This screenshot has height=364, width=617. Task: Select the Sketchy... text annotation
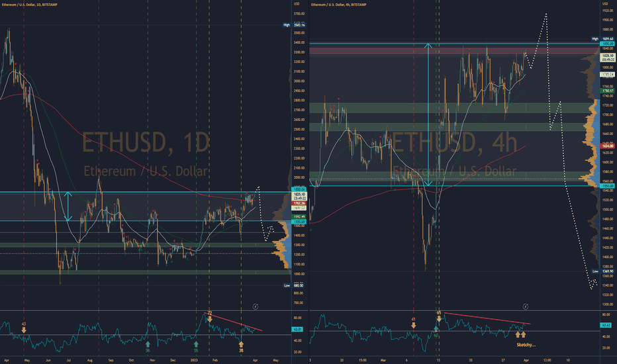click(x=526, y=345)
